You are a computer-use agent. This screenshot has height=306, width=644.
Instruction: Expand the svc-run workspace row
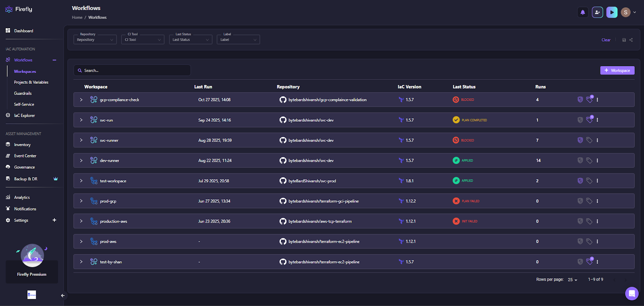coord(81,120)
